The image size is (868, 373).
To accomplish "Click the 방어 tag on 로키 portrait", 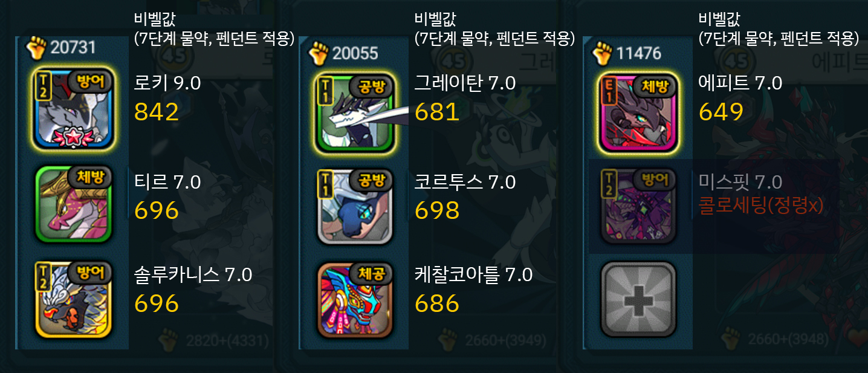I will pos(91,80).
